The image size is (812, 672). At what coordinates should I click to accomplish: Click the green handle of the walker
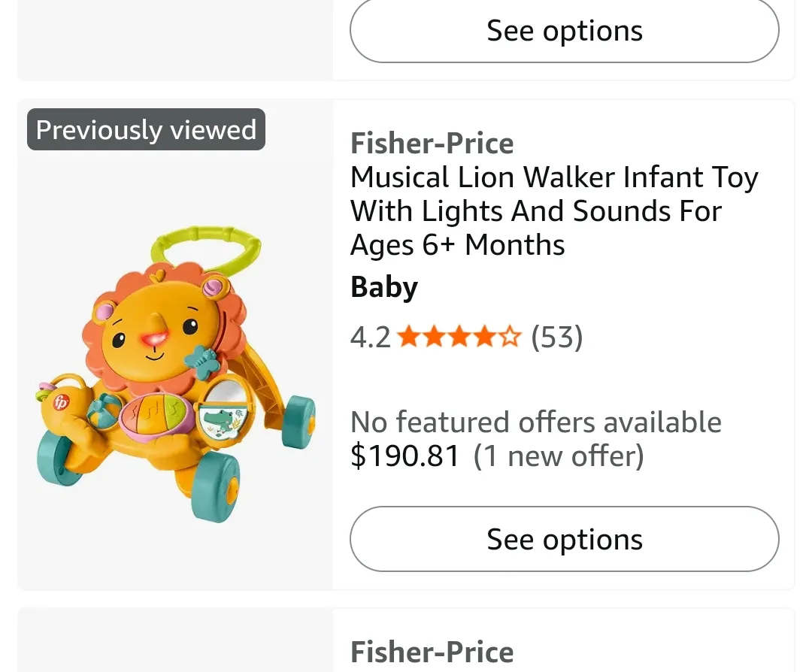pyautogui.click(x=207, y=241)
